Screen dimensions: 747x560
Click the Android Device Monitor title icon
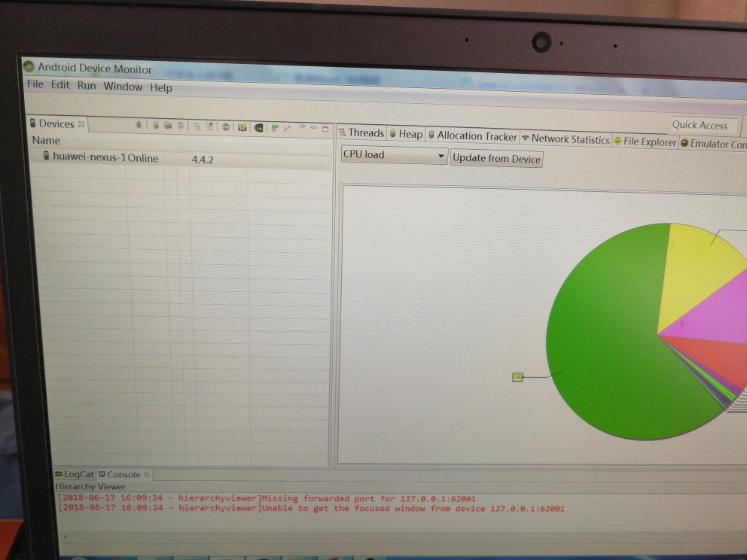(x=29, y=66)
